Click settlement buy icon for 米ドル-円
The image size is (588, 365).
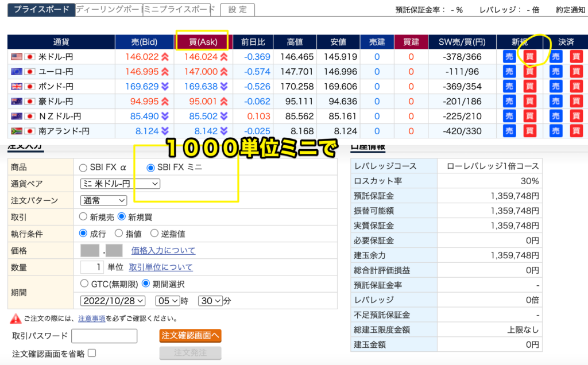pos(576,57)
